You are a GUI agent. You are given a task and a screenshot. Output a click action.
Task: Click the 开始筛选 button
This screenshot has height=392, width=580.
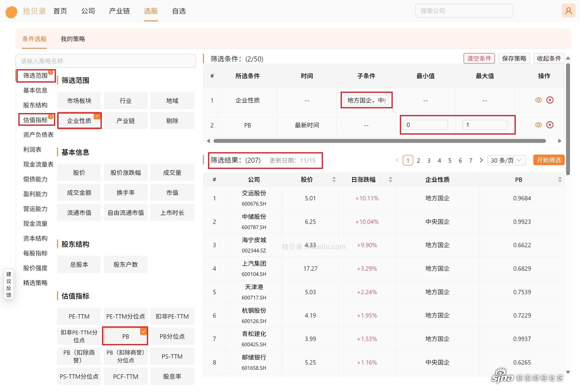[549, 160]
